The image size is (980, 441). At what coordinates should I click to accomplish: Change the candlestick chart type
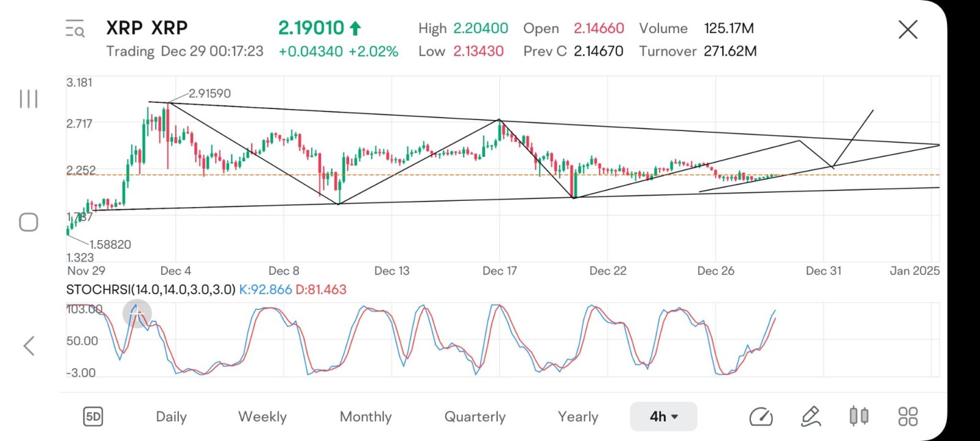coord(859,417)
